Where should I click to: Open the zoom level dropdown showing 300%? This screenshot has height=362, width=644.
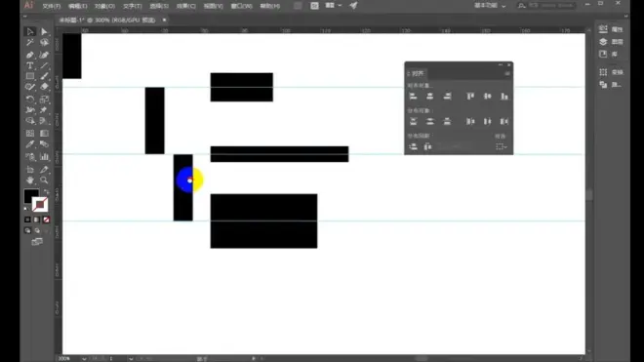(x=84, y=359)
